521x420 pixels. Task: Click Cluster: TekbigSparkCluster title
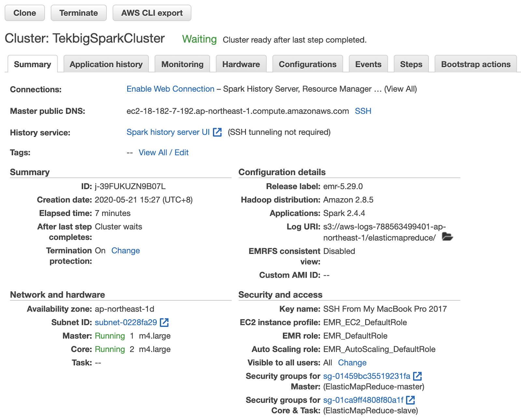[x=85, y=38]
